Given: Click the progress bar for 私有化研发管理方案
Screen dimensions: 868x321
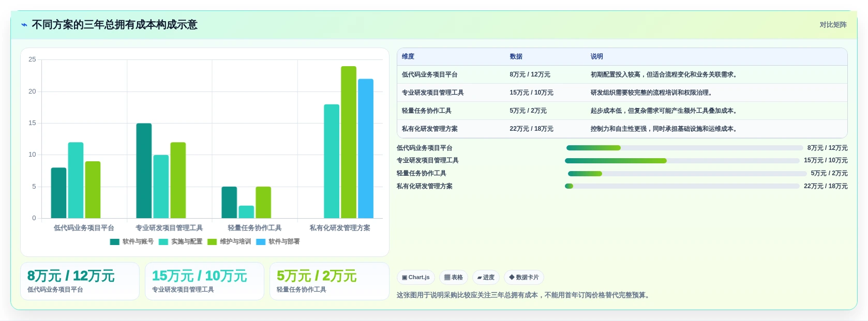Looking at the screenshot, I should (682, 186).
